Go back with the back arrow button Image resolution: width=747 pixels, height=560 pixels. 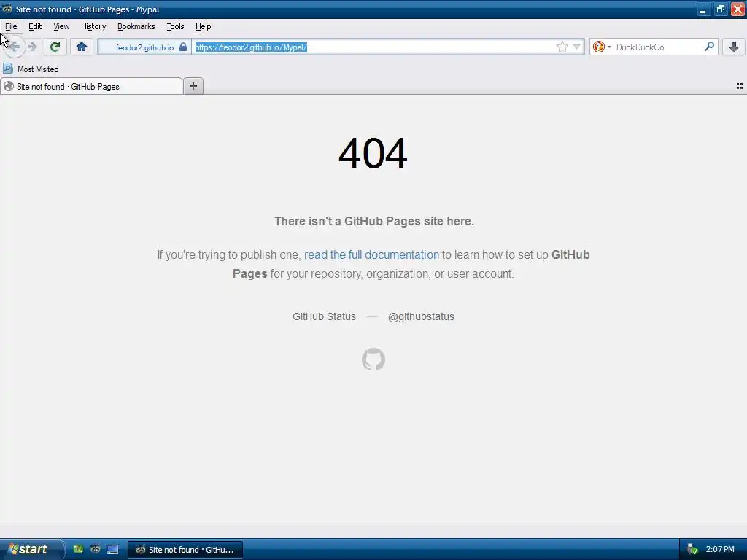click(15, 47)
